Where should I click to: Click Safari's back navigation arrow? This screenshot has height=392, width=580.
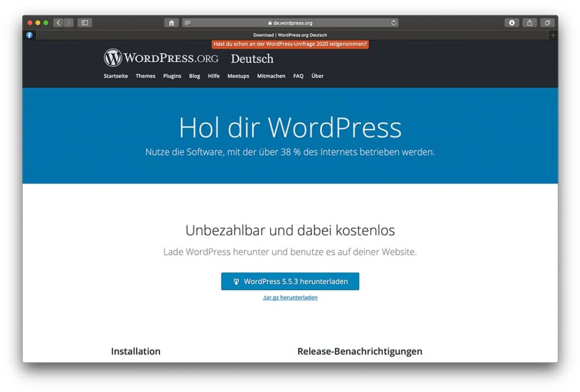tap(58, 23)
